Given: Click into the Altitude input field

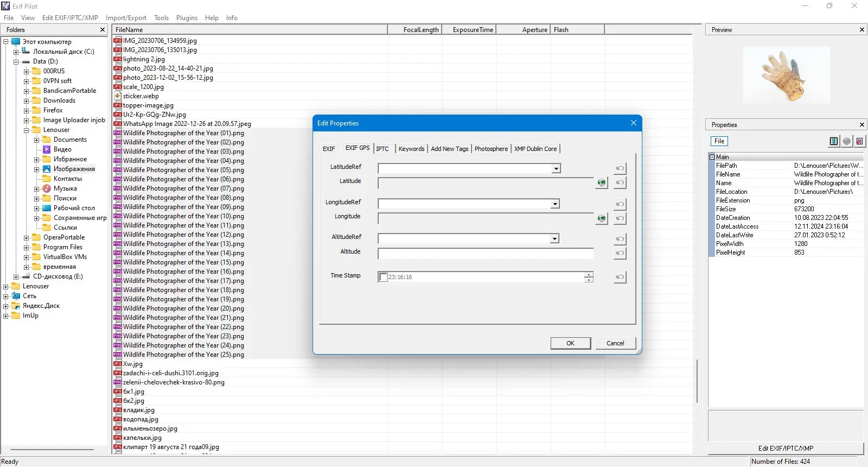Looking at the screenshot, I should (x=486, y=254).
